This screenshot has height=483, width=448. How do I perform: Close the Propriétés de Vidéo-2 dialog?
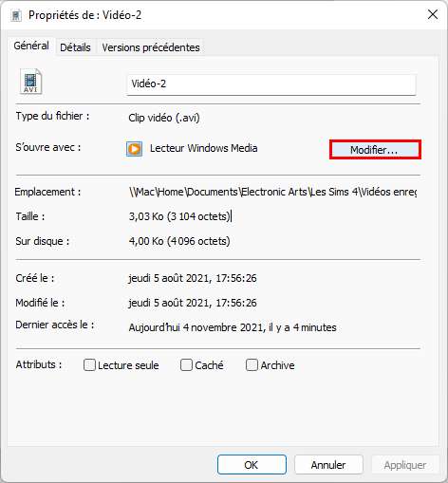(x=433, y=14)
